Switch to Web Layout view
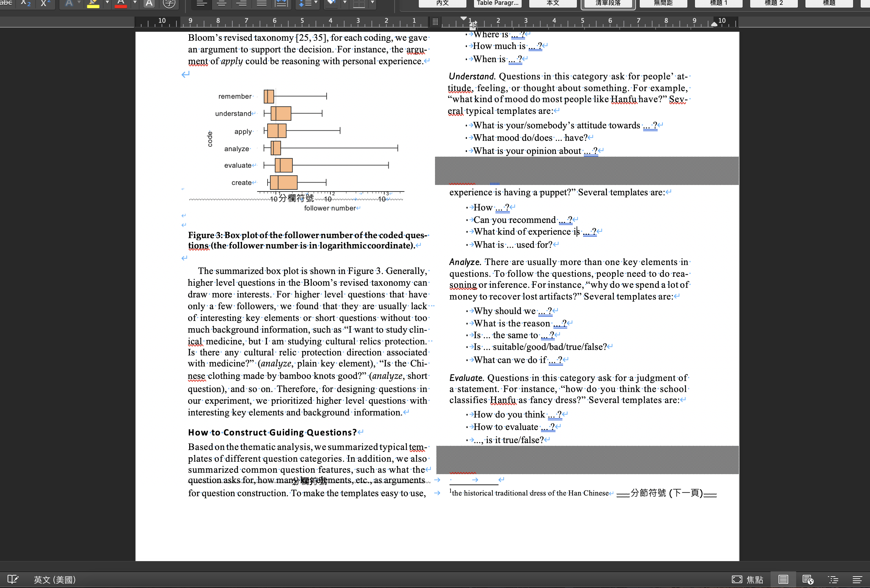 tap(808, 580)
